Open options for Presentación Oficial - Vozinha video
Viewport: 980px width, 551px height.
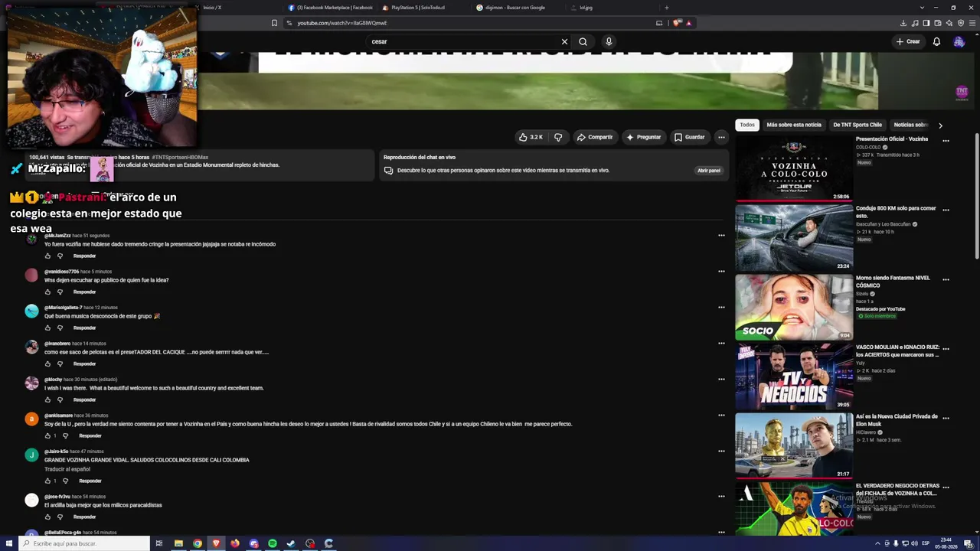[x=946, y=141]
